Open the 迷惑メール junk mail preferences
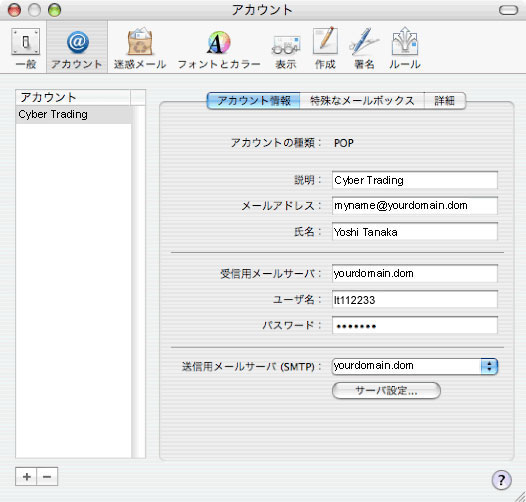This screenshot has height=502, width=526. [x=140, y=49]
